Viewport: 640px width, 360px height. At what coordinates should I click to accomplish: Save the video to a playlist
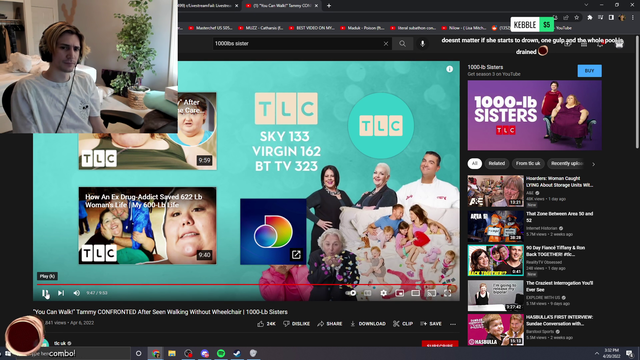click(431, 324)
